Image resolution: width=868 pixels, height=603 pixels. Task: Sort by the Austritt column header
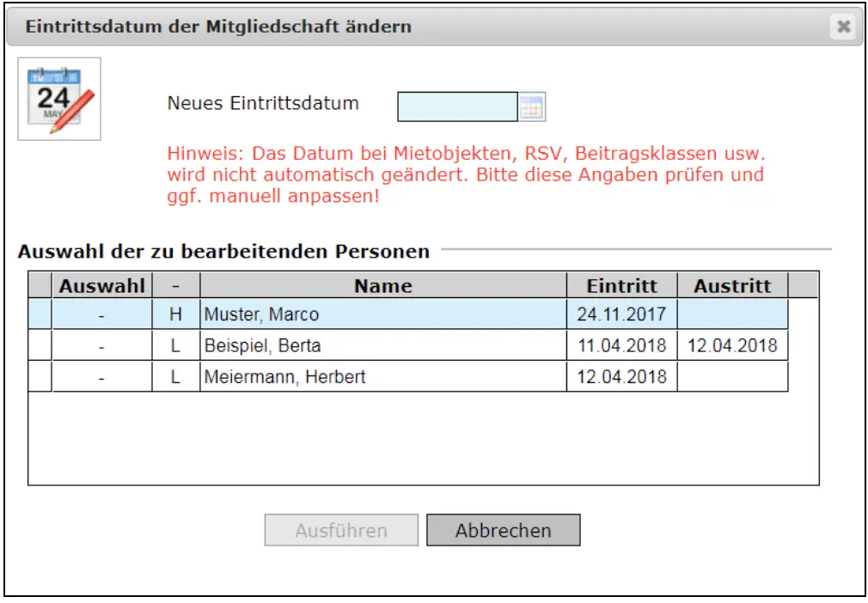pyautogui.click(x=733, y=285)
